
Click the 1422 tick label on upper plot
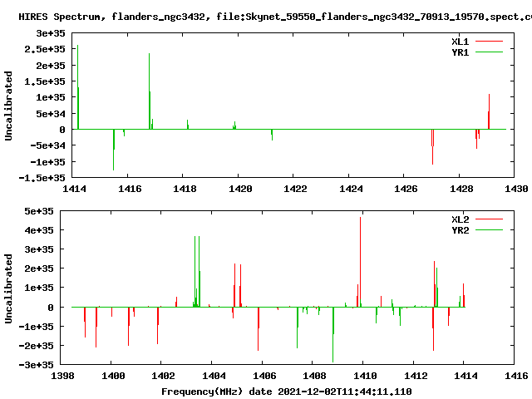[x=295, y=189]
